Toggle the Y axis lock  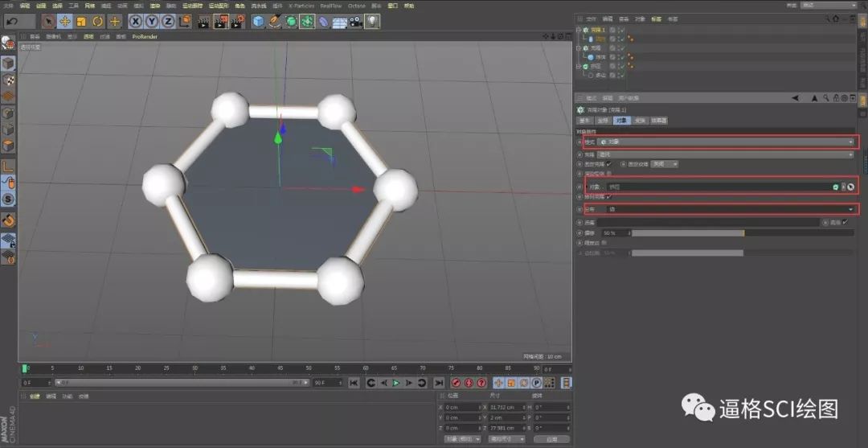(152, 21)
